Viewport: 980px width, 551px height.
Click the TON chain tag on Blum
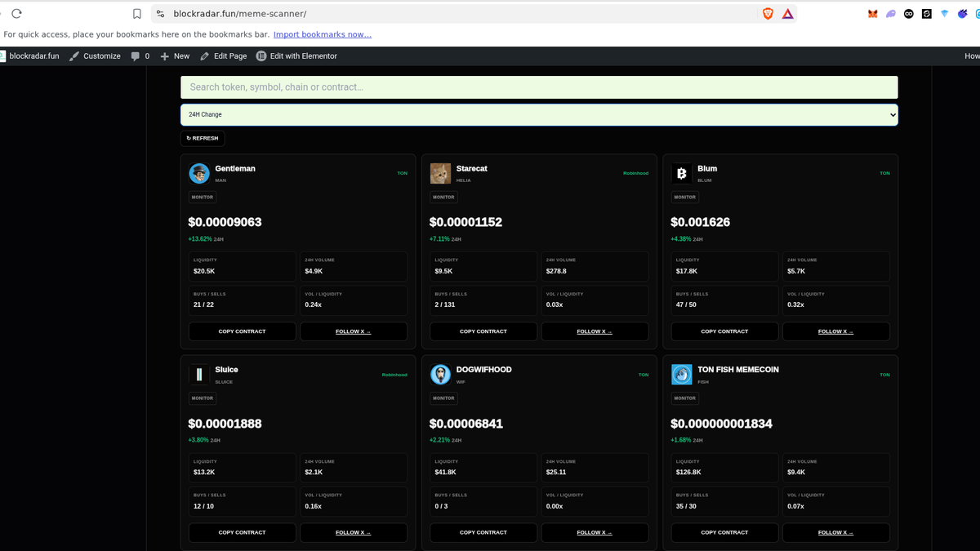tap(884, 173)
